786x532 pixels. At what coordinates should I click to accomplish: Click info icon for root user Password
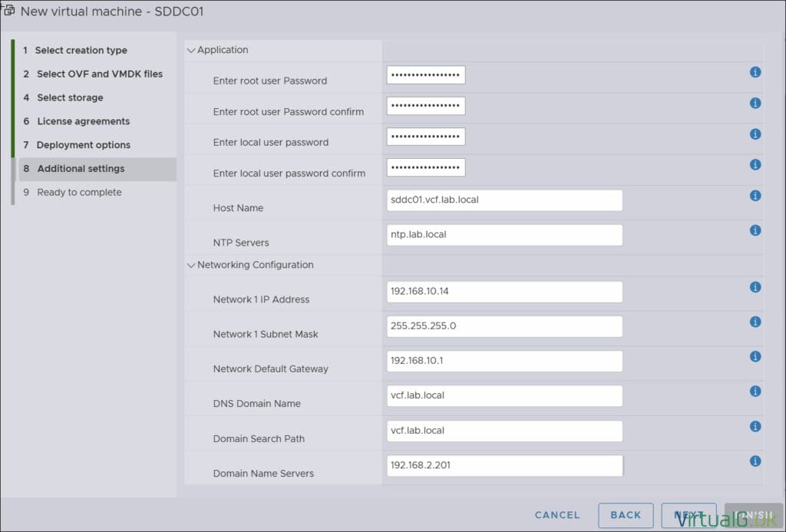(x=755, y=72)
